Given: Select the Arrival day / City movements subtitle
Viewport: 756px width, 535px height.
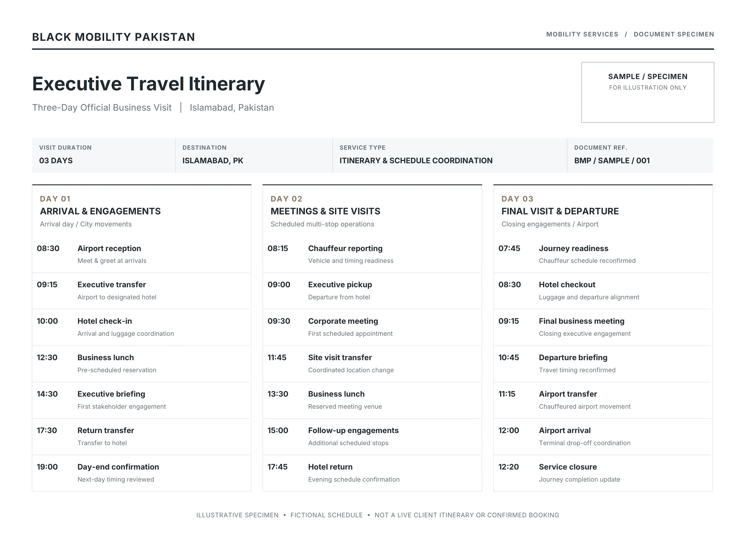Looking at the screenshot, I should (86, 224).
